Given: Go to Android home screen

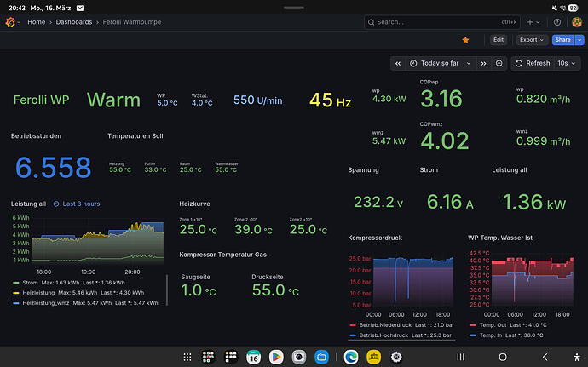Looking at the screenshot, I should pos(503,357).
